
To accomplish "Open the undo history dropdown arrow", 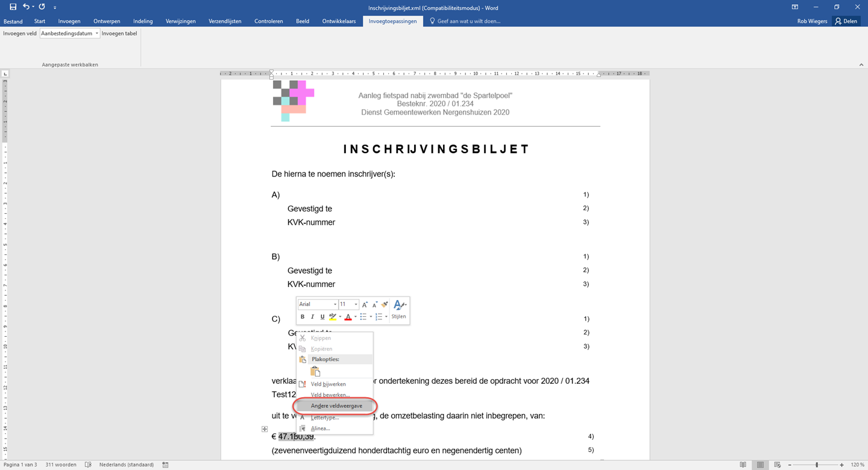I will 33,7.
